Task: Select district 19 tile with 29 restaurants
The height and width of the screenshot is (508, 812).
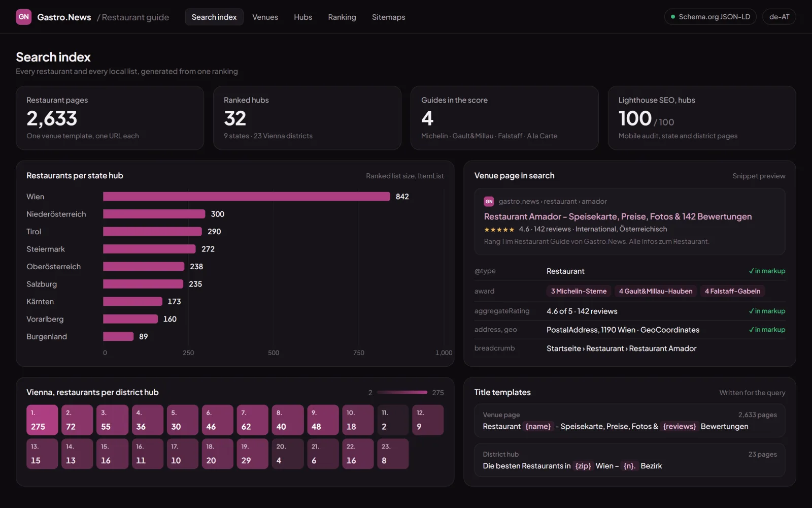Action: 252,454
